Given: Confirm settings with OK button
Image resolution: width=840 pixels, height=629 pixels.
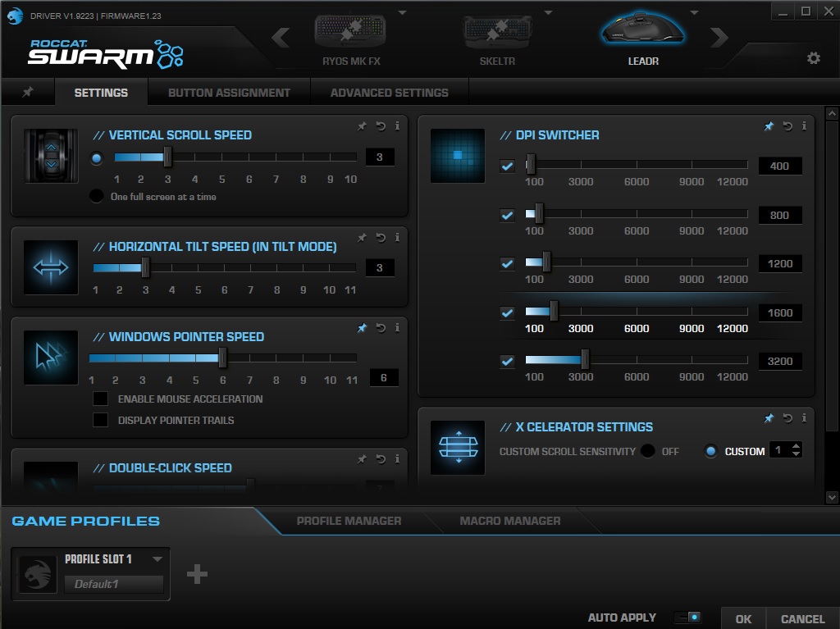Looking at the screenshot, I should click(x=743, y=618).
